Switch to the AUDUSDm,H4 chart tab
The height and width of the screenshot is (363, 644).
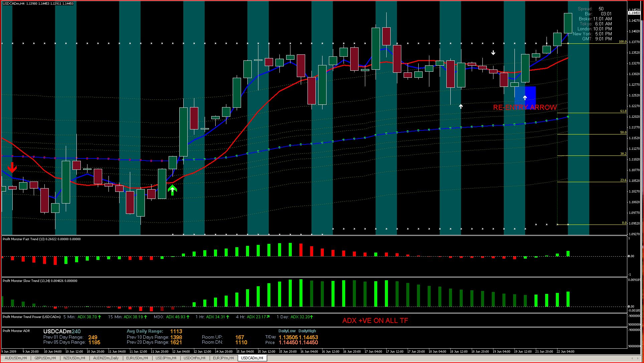tap(16, 358)
